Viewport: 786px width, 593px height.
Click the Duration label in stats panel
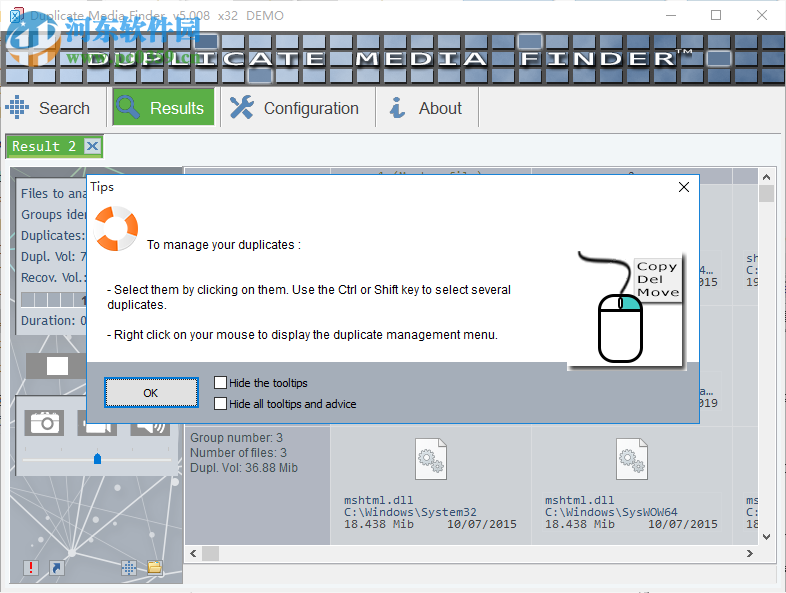coord(53,320)
